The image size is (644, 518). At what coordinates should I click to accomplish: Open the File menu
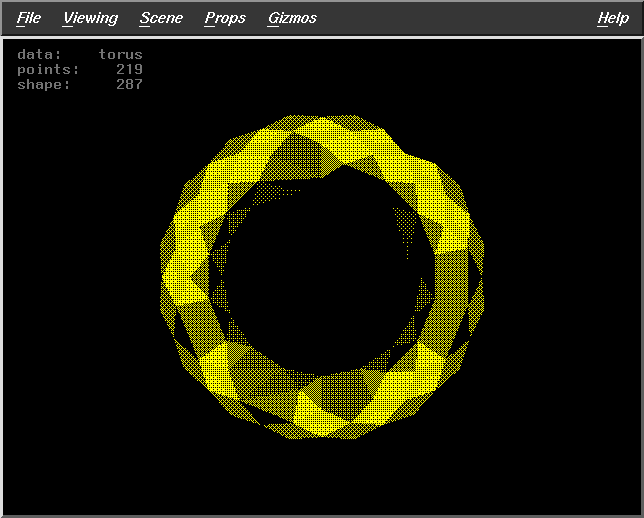pos(29,18)
